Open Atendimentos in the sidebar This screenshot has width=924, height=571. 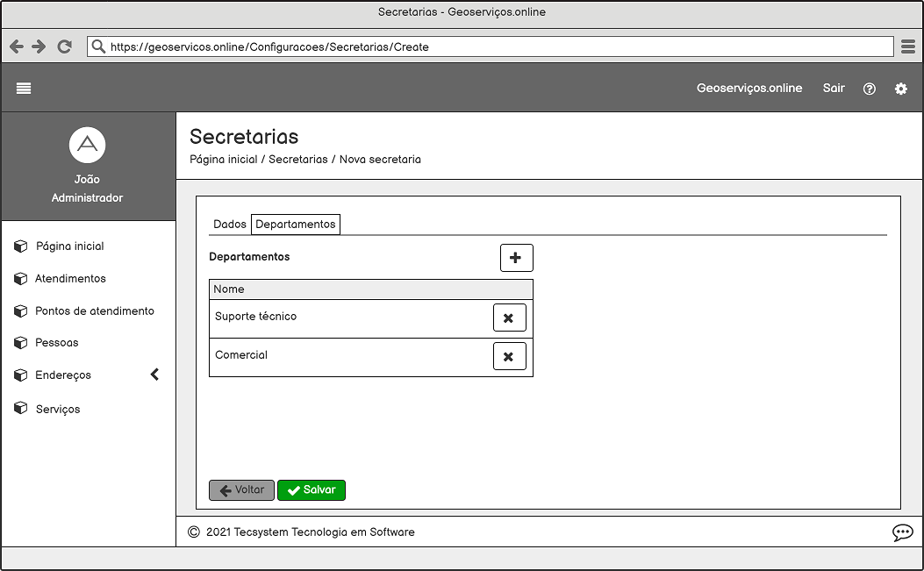tap(70, 279)
